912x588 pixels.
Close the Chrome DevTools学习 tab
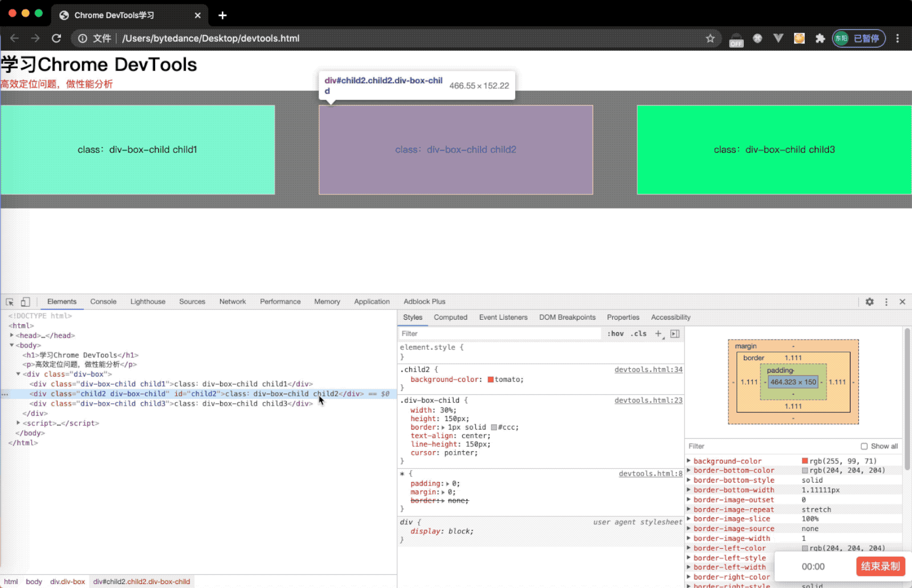coord(198,15)
